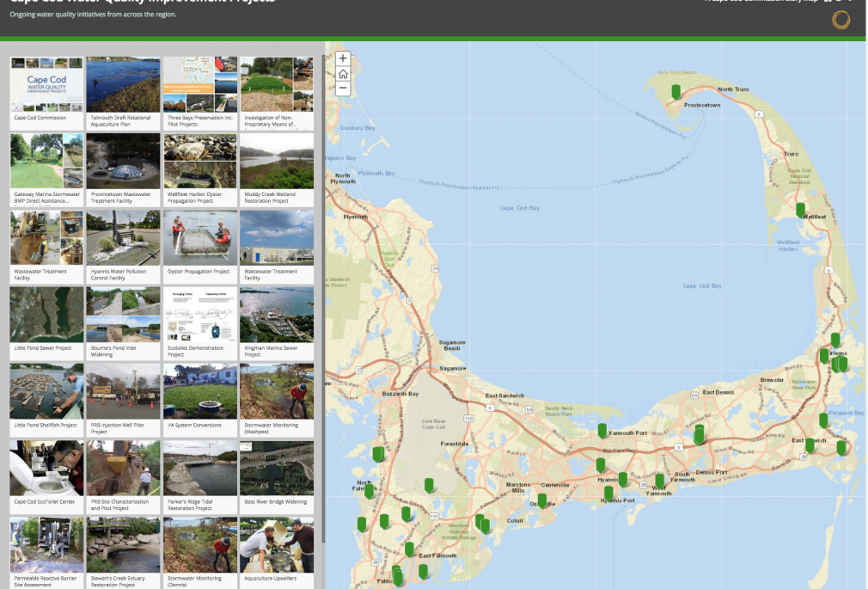Select the marker beside Pleasant Bay label
This screenshot has height=589, width=868.
823,420
